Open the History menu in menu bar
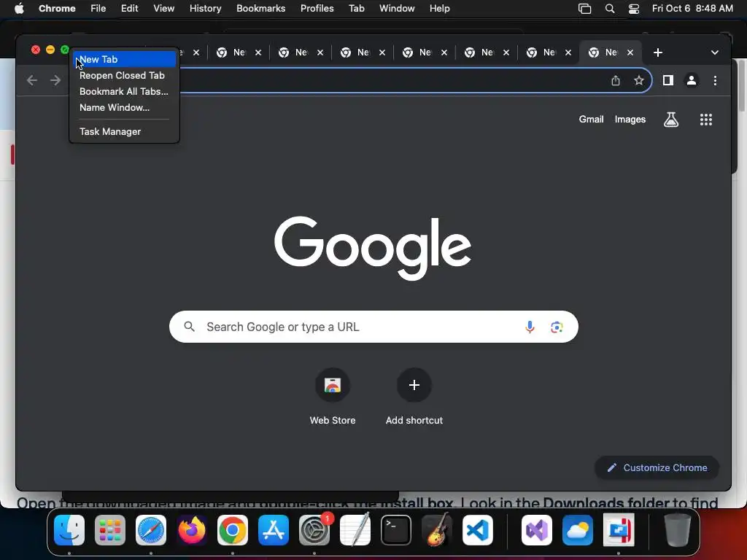Image resolution: width=747 pixels, height=560 pixels. tap(205, 9)
